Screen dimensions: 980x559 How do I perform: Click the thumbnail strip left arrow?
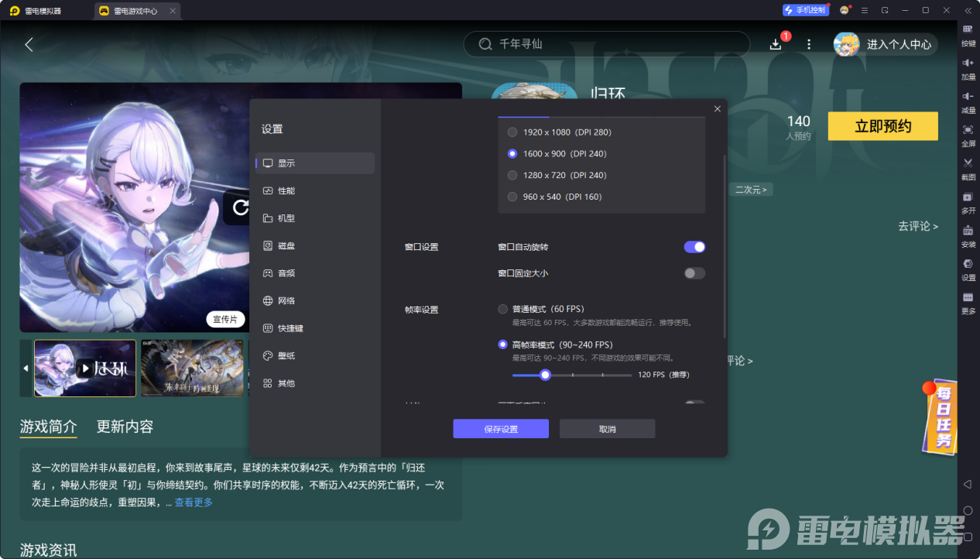tap(26, 368)
